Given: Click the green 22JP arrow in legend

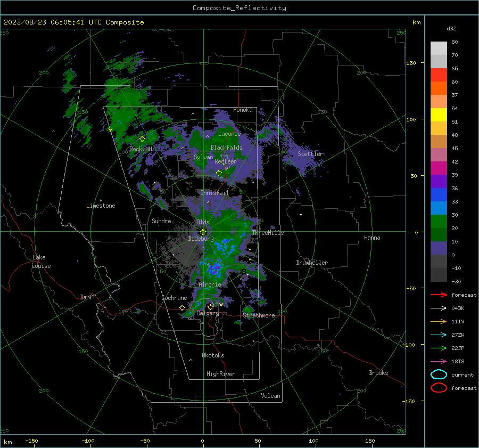Looking at the screenshot, I should click(x=439, y=348).
